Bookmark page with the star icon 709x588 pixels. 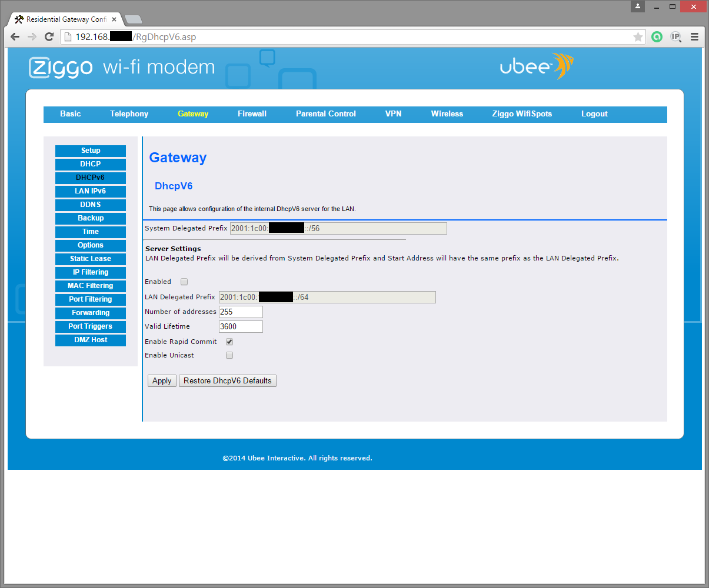click(638, 37)
